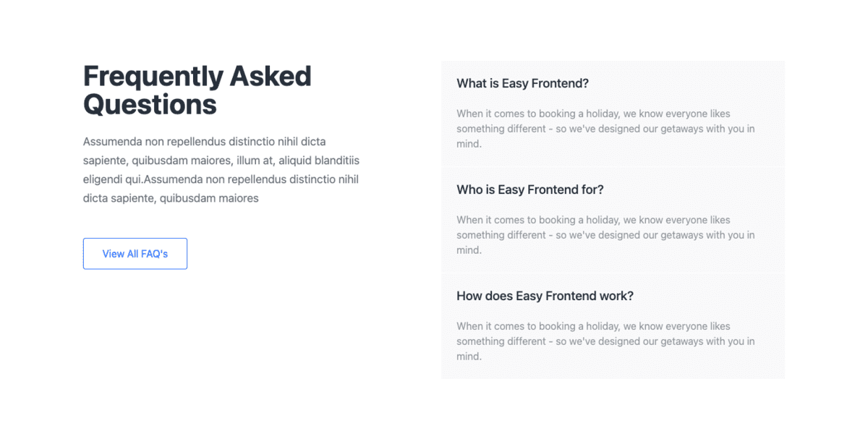This screenshot has width=868, height=439.
Task: Click the 'Who is Easy Frontend for?' question title
Action: [x=530, y=189]
